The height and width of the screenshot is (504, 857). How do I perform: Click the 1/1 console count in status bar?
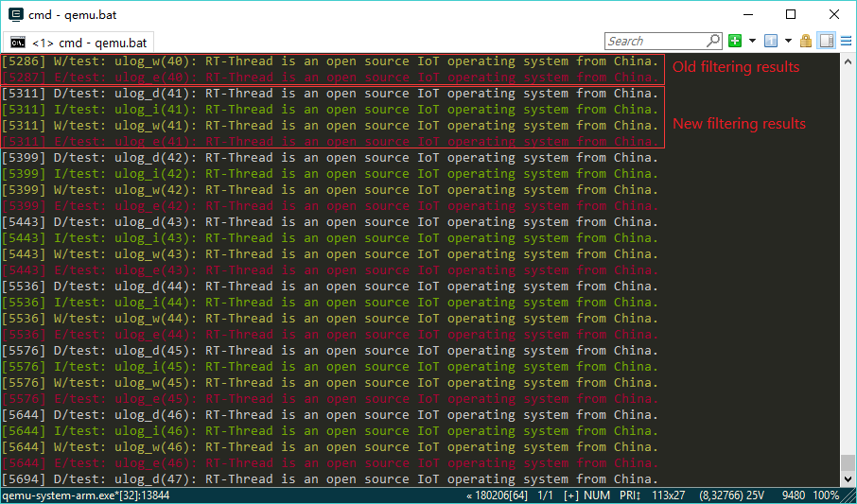click(x=546, y=495)
